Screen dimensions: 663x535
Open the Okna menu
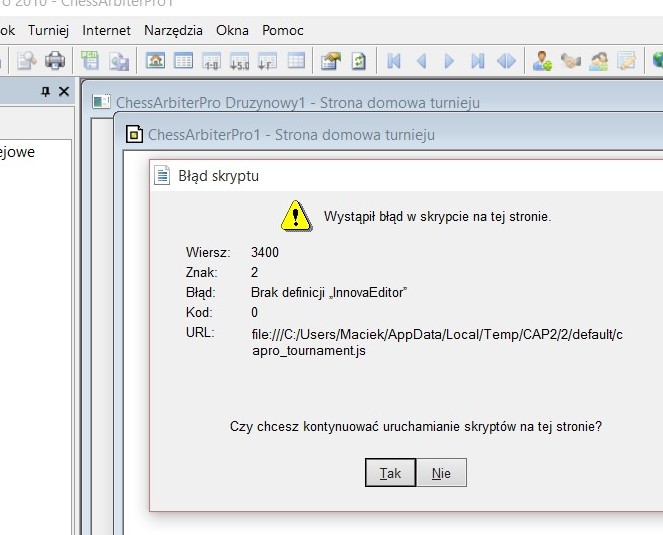232,30
